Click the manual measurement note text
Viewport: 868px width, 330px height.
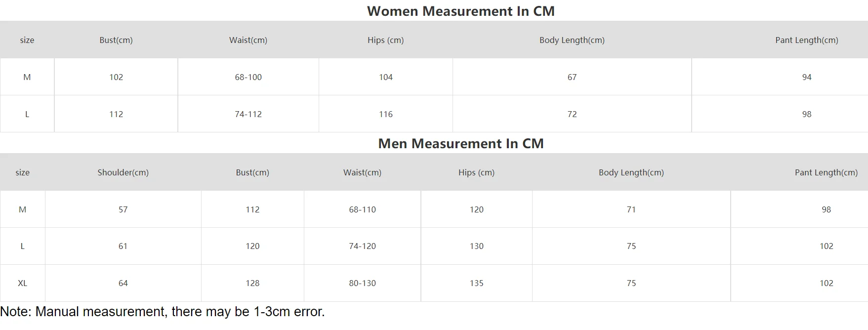point(163,312)
